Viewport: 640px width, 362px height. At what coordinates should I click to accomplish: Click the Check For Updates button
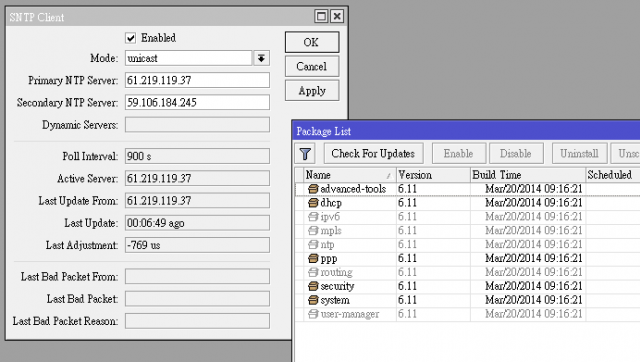(x=373, y=153)
